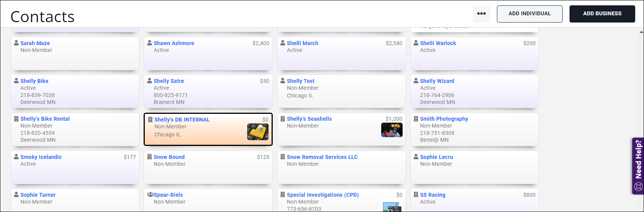Click the lifebuoy icon on Need Help tab
Viewport: 644px width, 212px height.
pyautogui.click(x=639, y=187)
